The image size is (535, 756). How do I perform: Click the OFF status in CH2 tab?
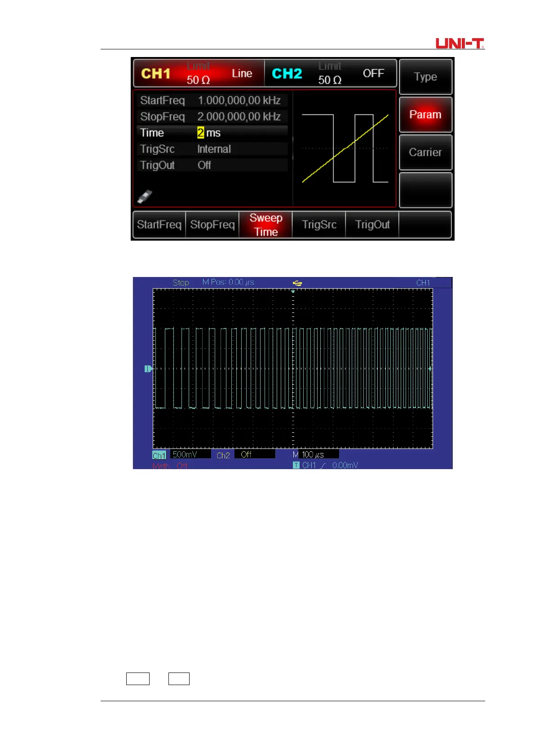coord(374,73)
